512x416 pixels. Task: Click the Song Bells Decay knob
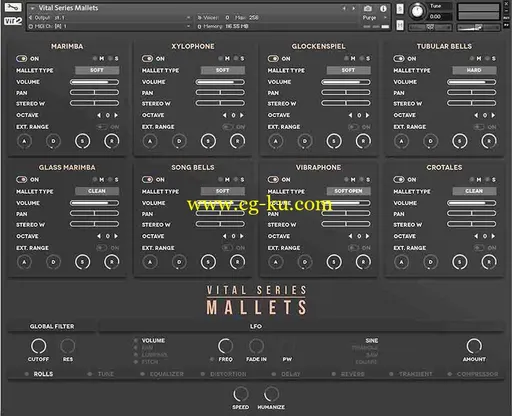coord(179,262)
